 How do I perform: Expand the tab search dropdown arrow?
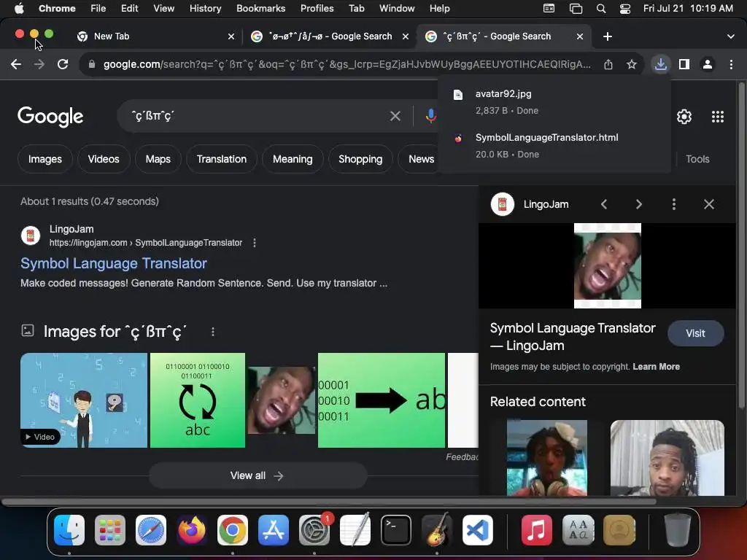point(730,36)
